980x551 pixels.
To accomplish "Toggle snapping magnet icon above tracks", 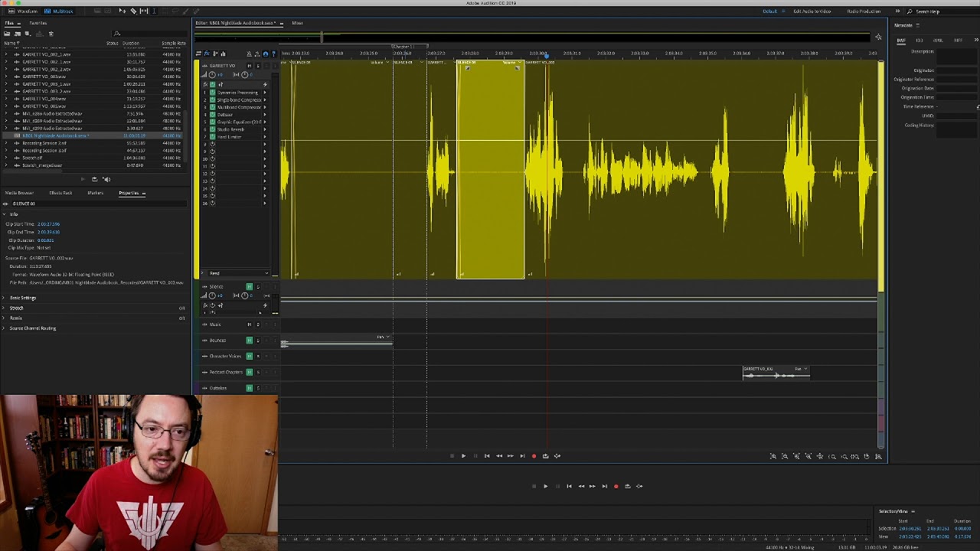I will tap(266, 54).
